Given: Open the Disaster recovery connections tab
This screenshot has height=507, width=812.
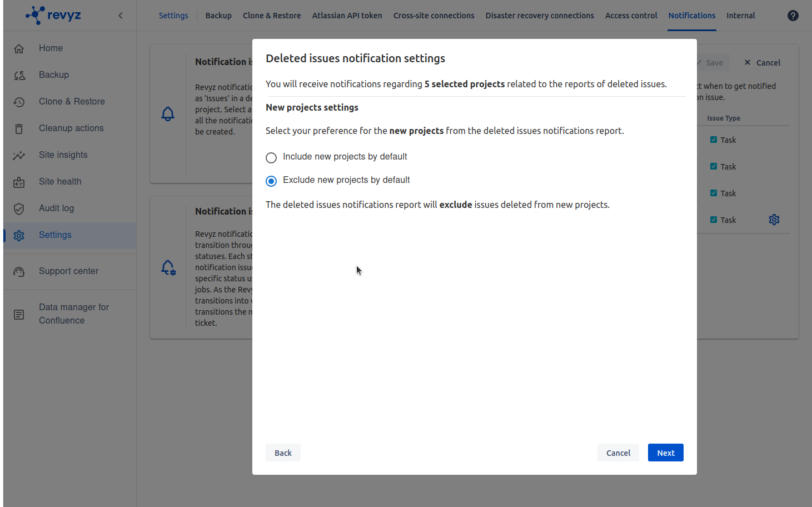Looking at the screenshot, I should pyautogui.click(x=539, y=15).
